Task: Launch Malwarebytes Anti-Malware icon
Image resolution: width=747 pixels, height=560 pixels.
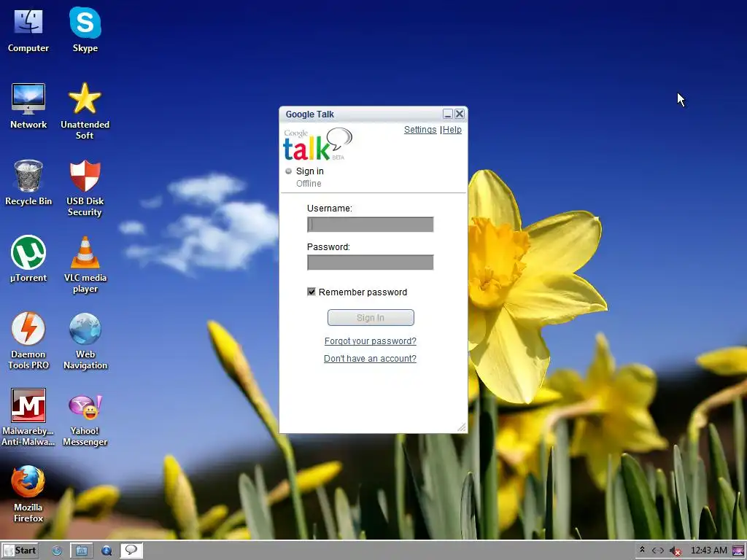Action: 28,417
